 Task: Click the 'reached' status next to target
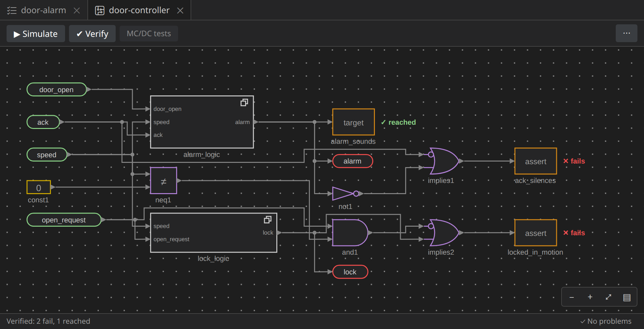(398, 122)
